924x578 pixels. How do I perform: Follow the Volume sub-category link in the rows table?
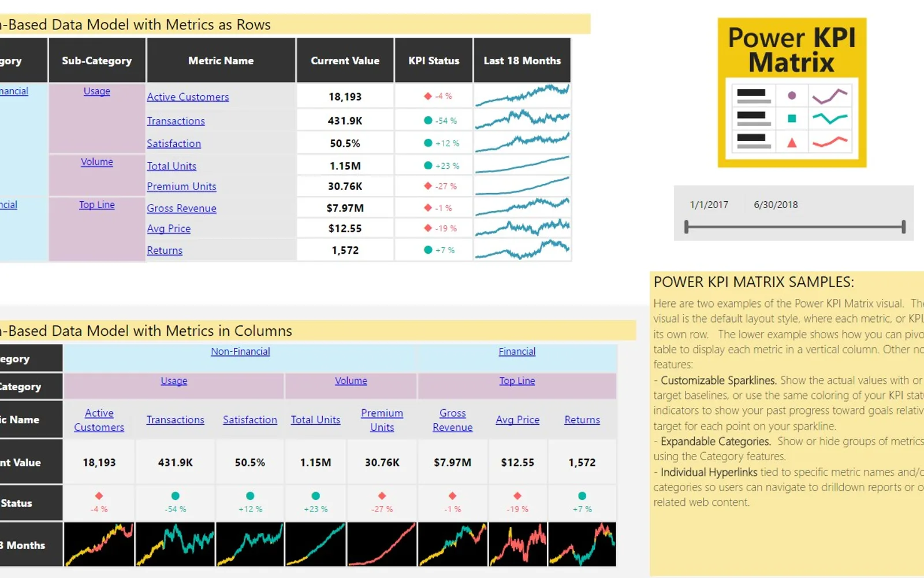pos(97,162)
